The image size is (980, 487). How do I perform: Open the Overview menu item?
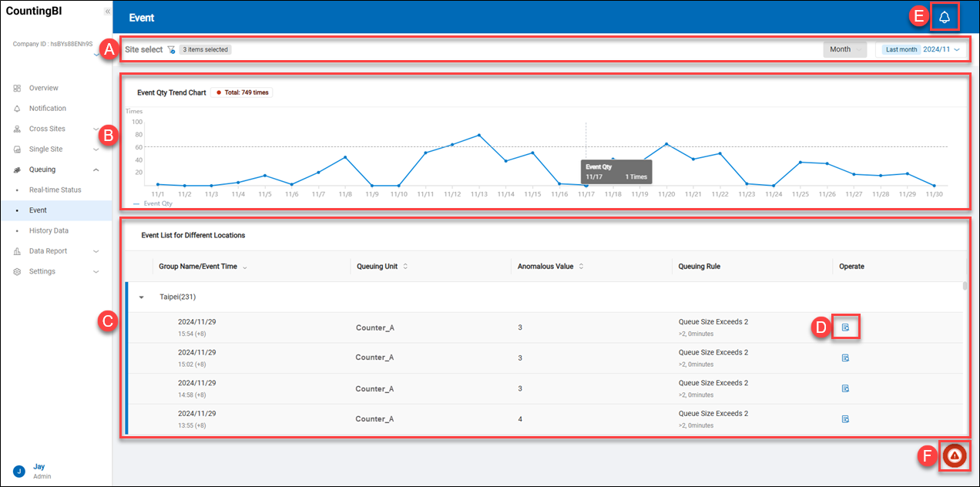click(x=43, y=88)
